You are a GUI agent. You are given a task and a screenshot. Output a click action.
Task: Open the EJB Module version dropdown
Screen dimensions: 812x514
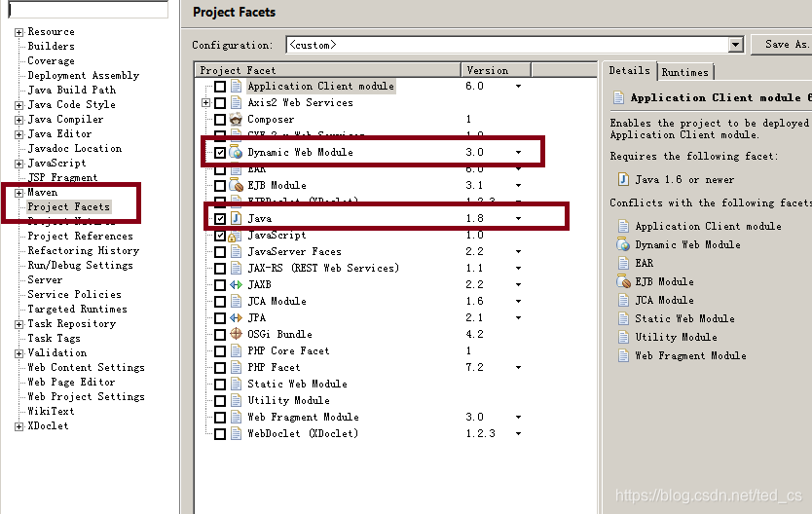pyautogui.click(x=518, y=186)
